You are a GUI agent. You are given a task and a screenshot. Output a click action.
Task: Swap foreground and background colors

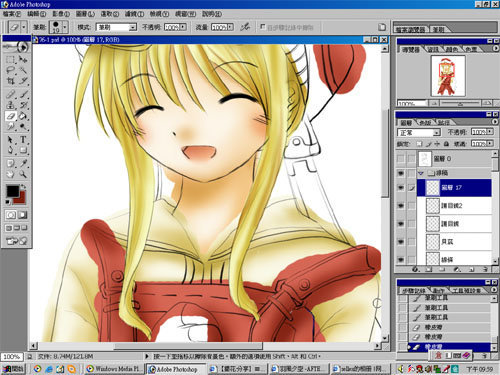click(23, 187)
